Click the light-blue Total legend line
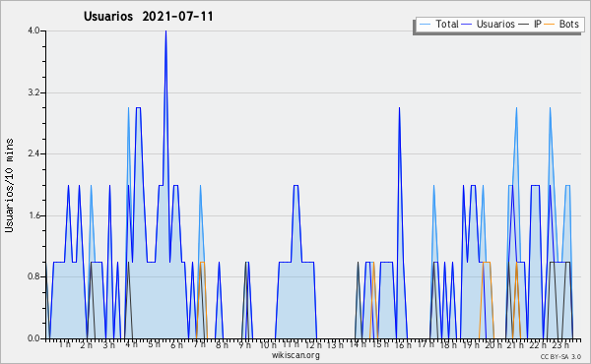 (425, 25)
